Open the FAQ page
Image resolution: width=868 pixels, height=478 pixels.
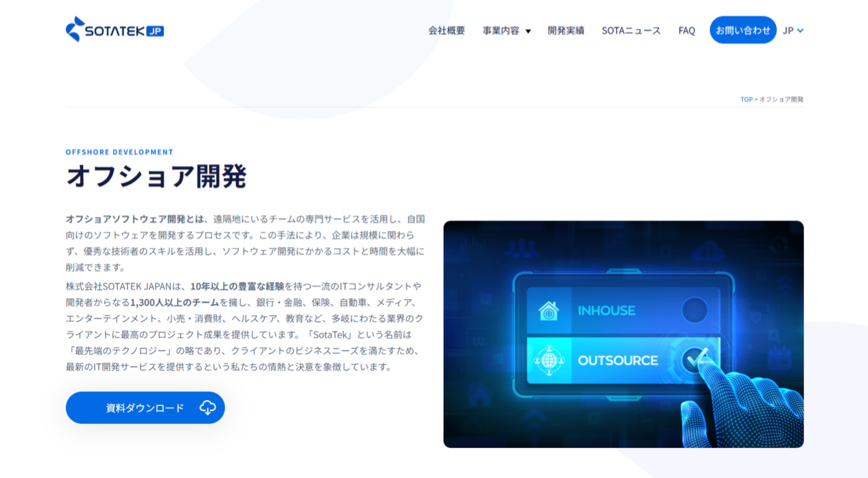[x=687, y=31]
